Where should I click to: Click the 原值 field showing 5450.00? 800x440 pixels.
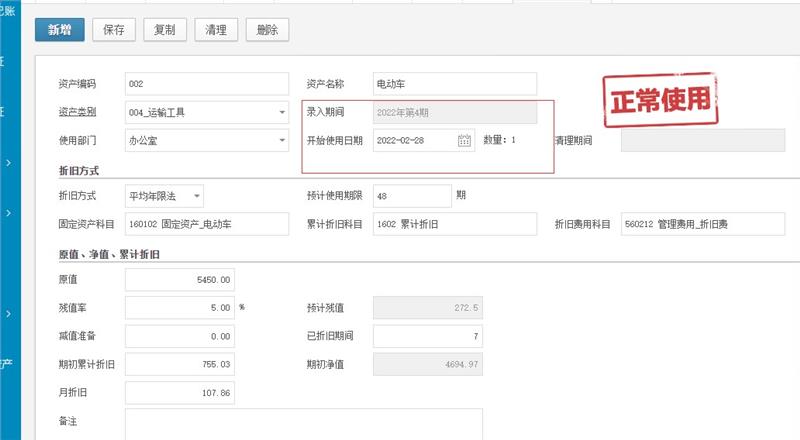[180, 280]
